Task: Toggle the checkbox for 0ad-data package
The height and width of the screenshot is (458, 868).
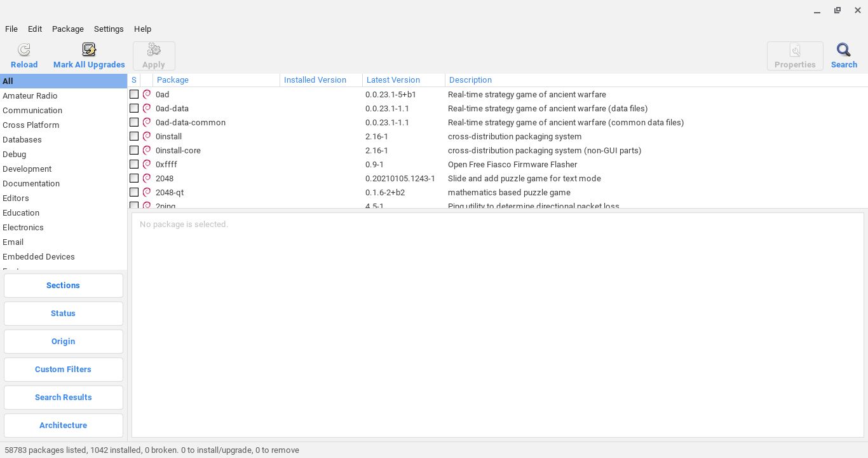Action: point(134,108)
